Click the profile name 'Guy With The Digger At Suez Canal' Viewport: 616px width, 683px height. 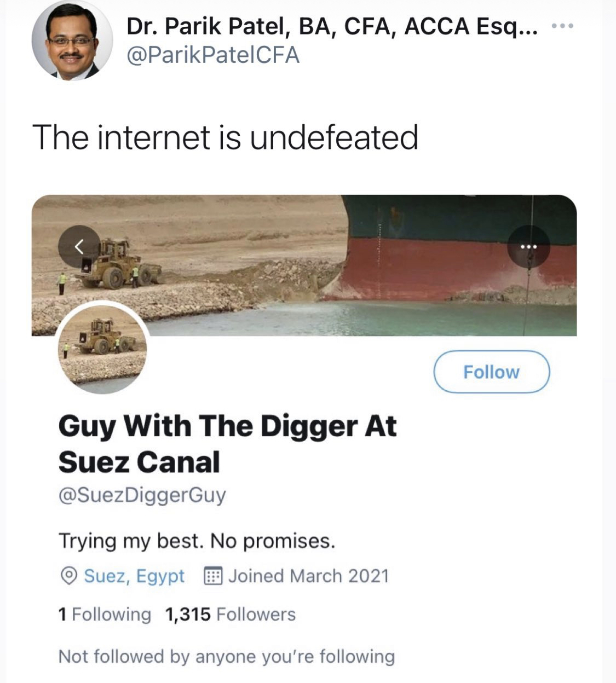tap(227, 444)
